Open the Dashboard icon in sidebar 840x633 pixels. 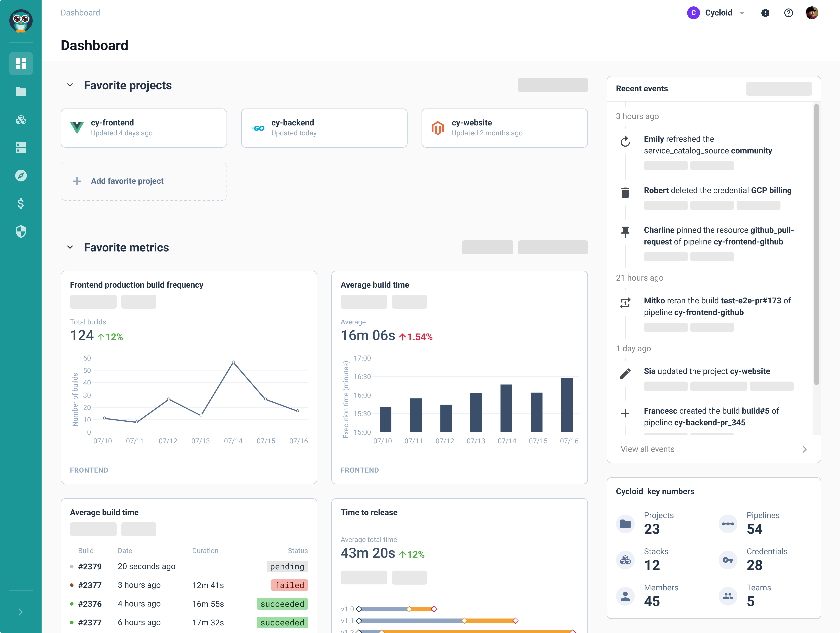[21, 63]
